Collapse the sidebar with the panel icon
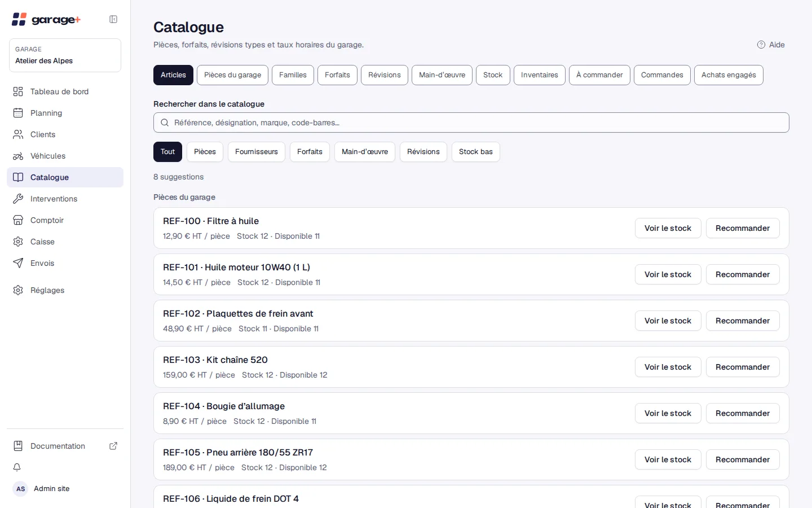Image resolution: width=812 pixels, height=508 pixels. click(x=113, y=19)
